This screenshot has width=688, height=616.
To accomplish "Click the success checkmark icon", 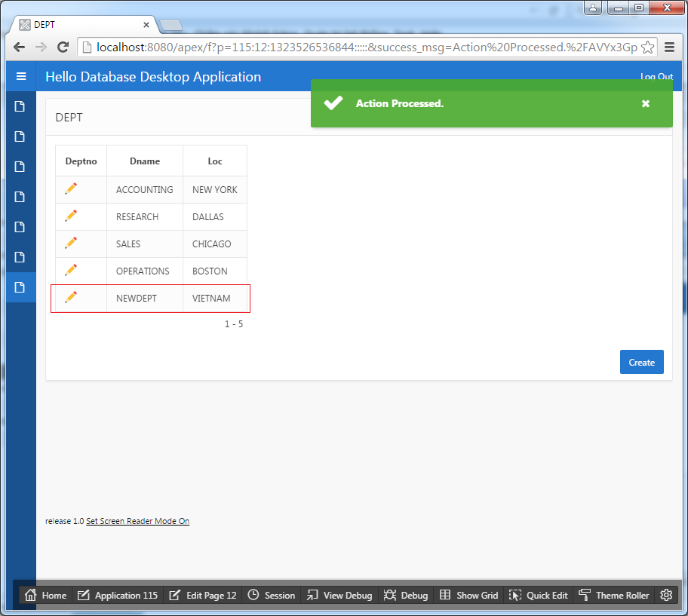I will pos(333,103).
